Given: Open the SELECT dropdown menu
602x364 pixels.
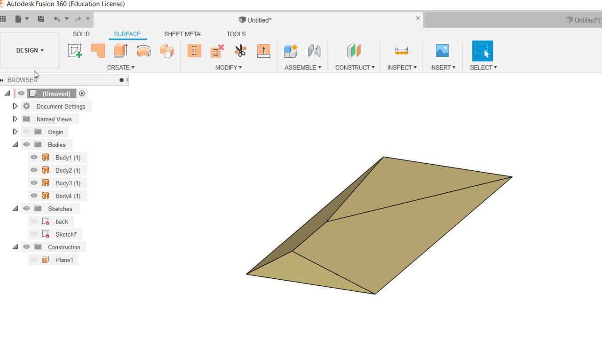Looking at the screenshot, I should coord(483,68).
